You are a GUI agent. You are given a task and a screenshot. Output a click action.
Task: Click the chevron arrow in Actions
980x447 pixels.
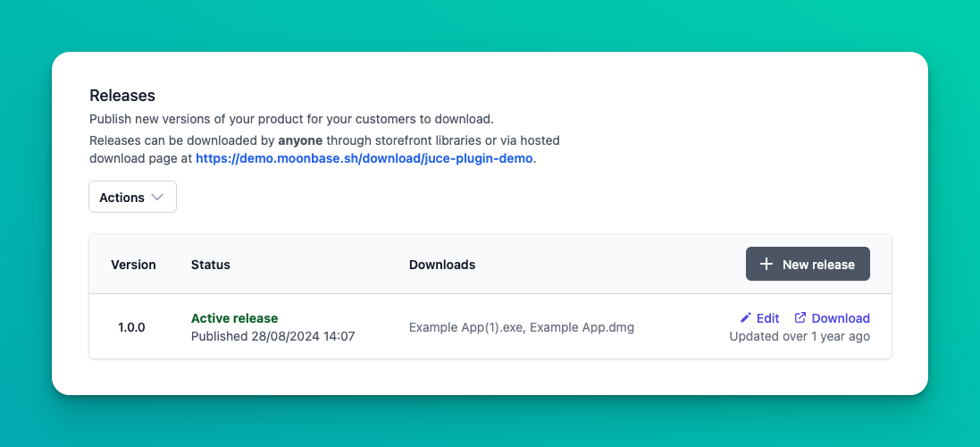tap(158, 198)
